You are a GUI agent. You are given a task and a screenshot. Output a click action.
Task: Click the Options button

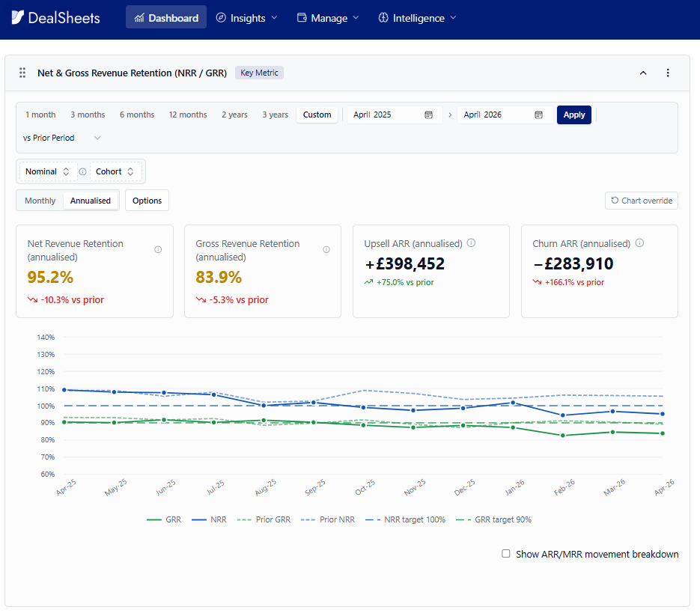[x=147, y=201]
